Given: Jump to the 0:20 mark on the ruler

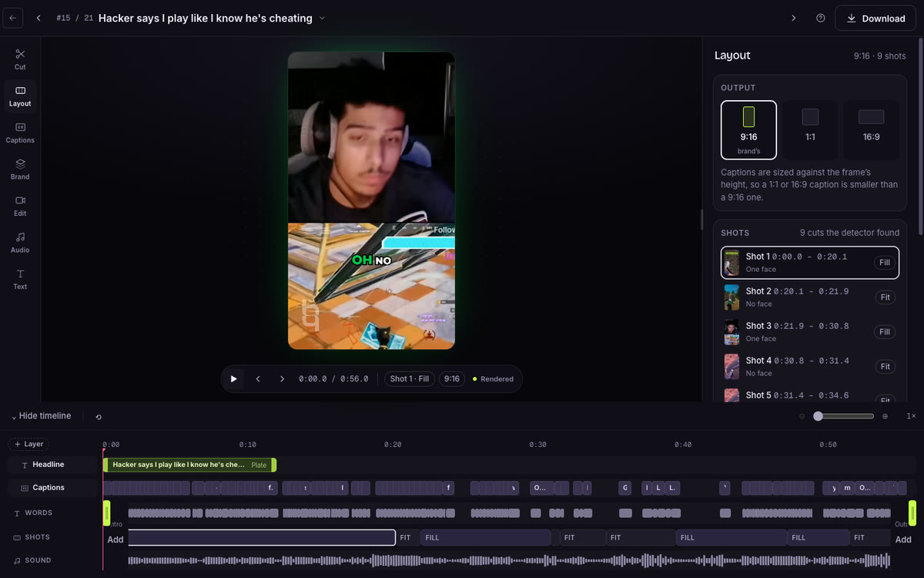Looking at the screenshot, I should pyautogui.click(x=393, y=445).
